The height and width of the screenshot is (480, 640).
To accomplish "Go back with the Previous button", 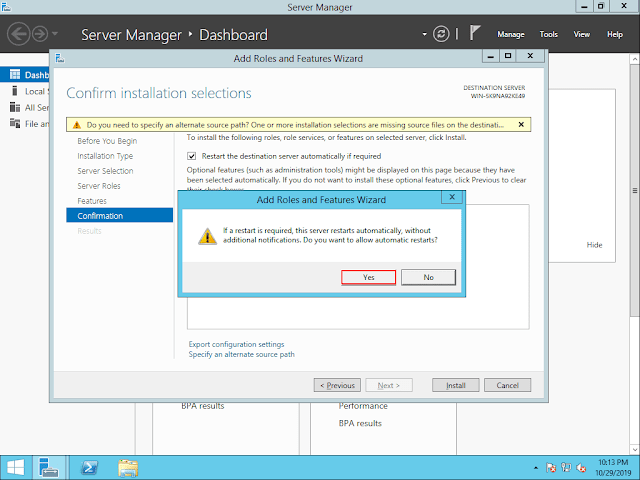I will point(337,385).
